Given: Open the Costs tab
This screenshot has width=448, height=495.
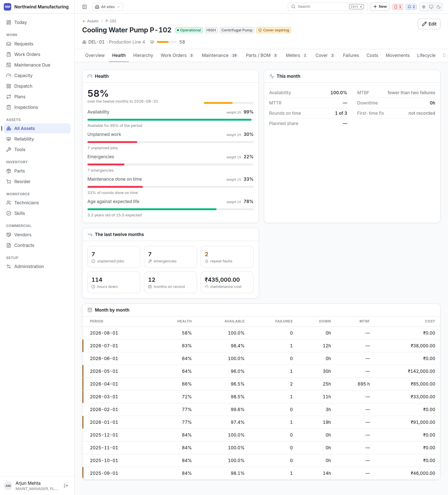Looking at the screenshot, I should (372, 56).
